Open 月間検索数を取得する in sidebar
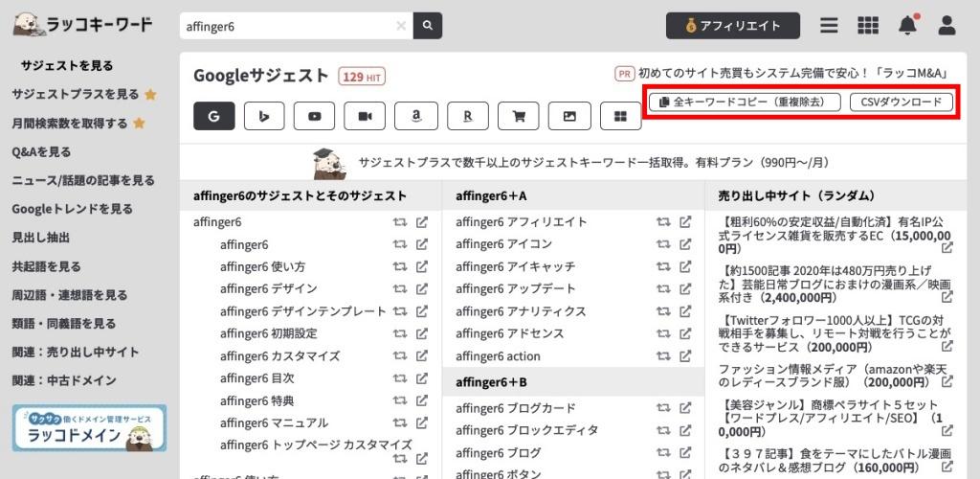The image size is (980, 479). [78, 124]
